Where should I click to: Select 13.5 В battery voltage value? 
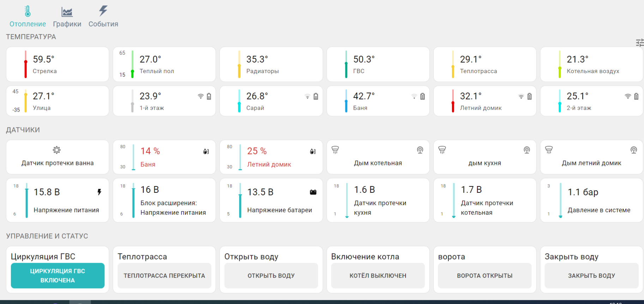pos(260,192)
